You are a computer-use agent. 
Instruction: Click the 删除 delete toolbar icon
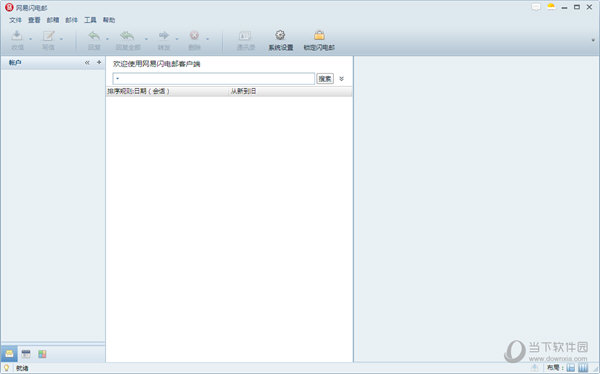click(194, 36)
